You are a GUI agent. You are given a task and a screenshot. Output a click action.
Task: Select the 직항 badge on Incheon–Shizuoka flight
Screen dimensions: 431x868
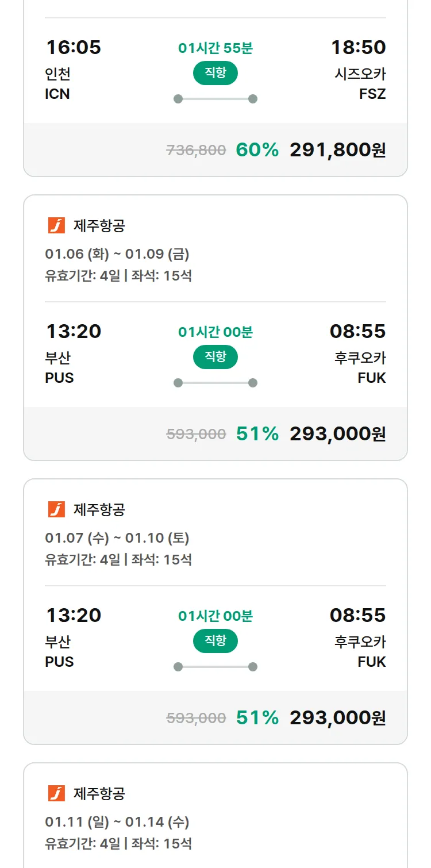point(215,73)
